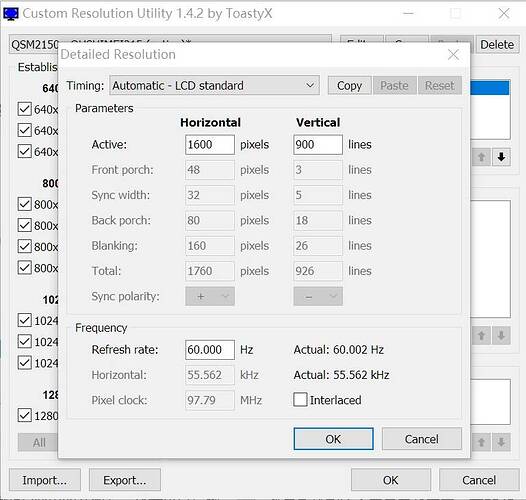526x500 pixels.
Task: Click the vertical Blanking field showing 26
Action: pyautogui.click(x=318, y=246)
